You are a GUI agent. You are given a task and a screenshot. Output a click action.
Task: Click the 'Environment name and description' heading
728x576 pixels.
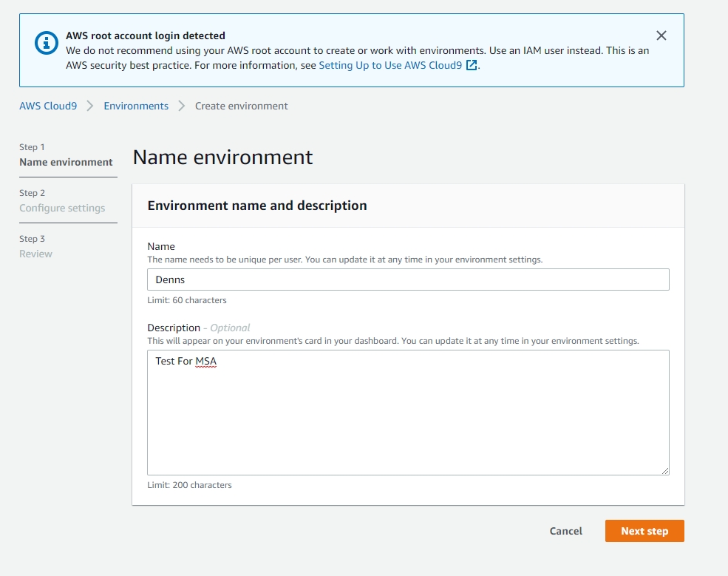(257, 206)
